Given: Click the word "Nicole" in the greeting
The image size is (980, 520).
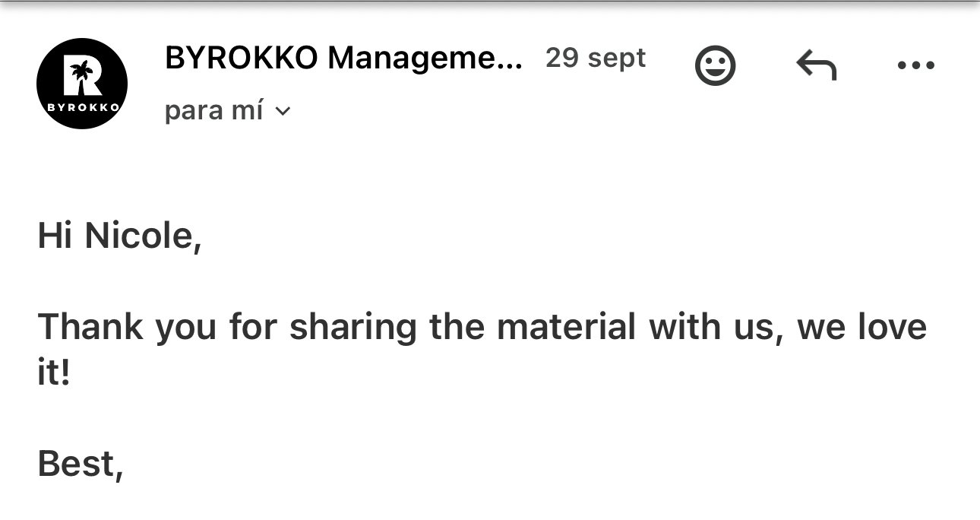Looking at the screenshot, I should [142, 236].
